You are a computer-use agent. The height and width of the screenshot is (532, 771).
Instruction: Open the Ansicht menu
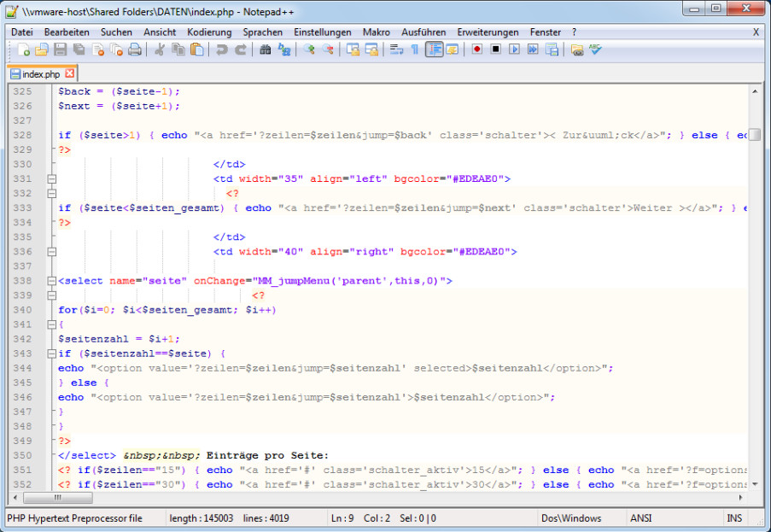pyautogui.click(x=160, y=32)
